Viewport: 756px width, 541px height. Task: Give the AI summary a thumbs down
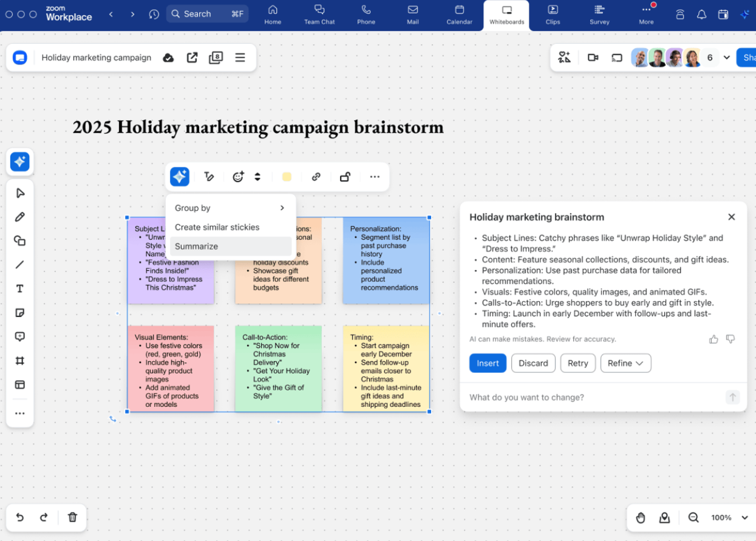point(730,339)
